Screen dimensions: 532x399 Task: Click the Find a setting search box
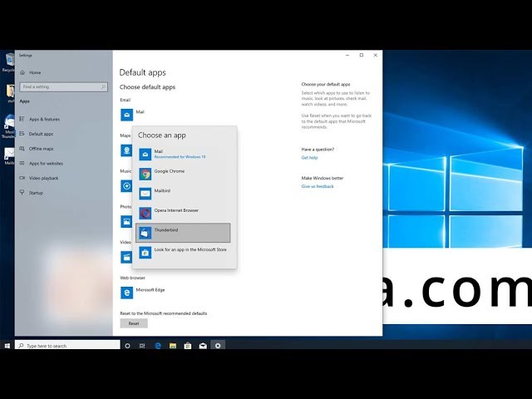pyautogui.click(x=63, y=86)
